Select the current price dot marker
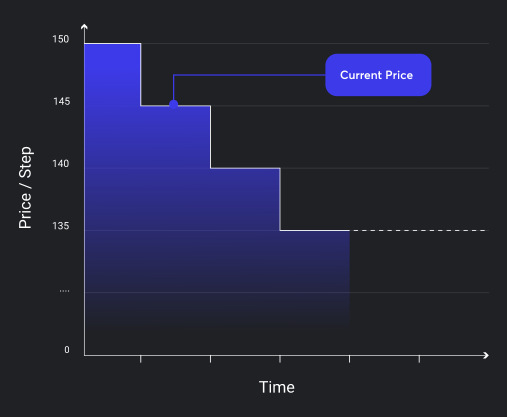This screenshot has height=417, width=507. (x=173, y=104)
